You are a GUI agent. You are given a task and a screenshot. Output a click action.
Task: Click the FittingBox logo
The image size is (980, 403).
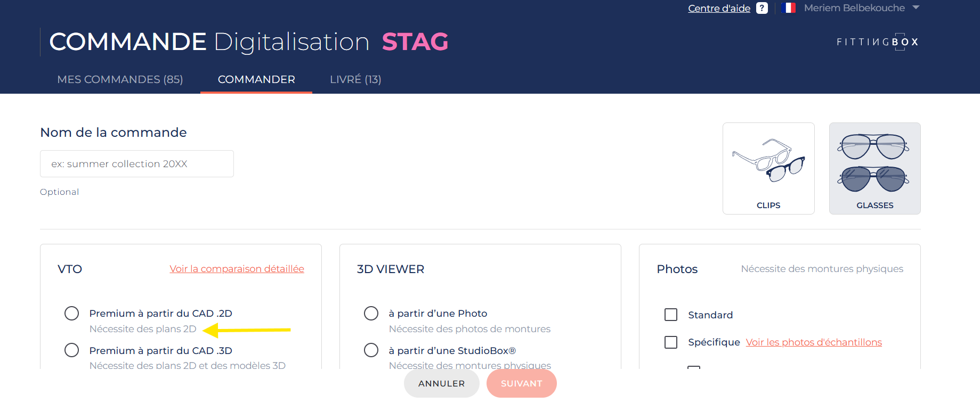pyautogui.click(x=877, y=42)
